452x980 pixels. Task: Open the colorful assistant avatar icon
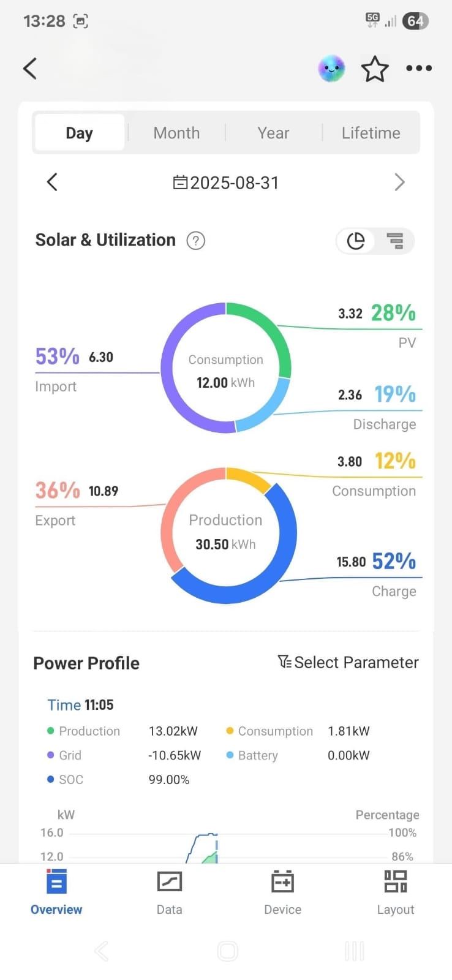point(331,69)
